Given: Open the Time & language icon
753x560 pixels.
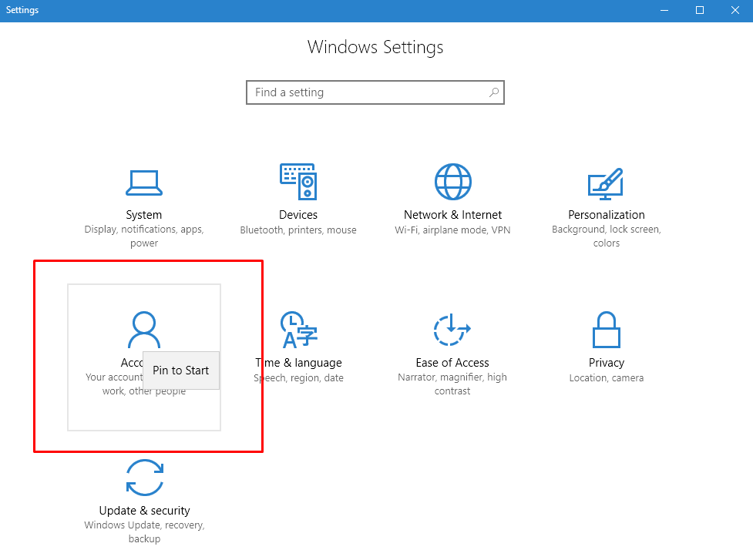Looking at the screenshot, I should click(x=299, y=330).
